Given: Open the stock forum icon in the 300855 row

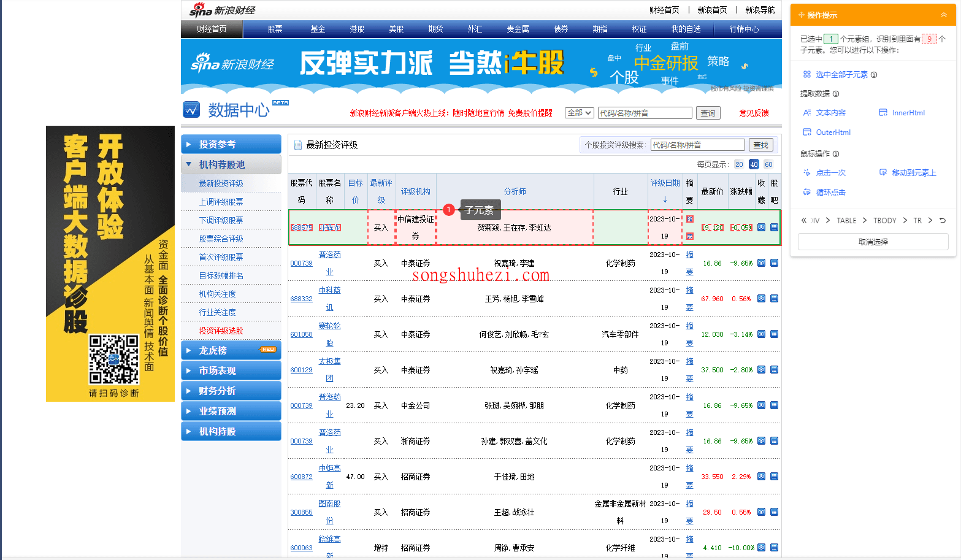Looking at the screenshot, I should (775, 512).
